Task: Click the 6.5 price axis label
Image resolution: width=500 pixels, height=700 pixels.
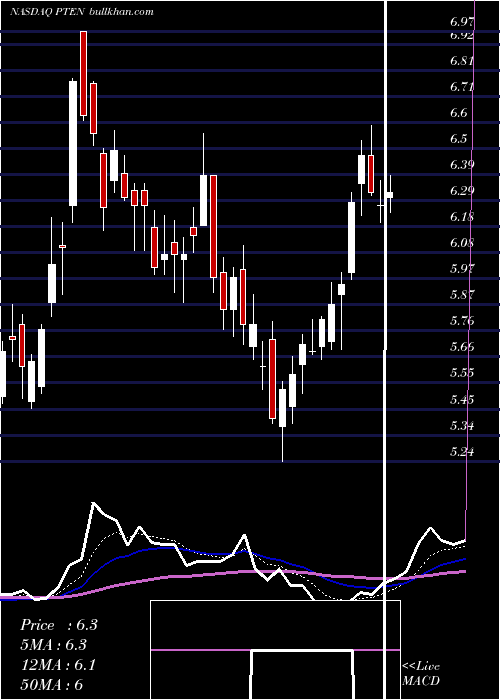Action: pyautogui.click(x=459, y=138)
